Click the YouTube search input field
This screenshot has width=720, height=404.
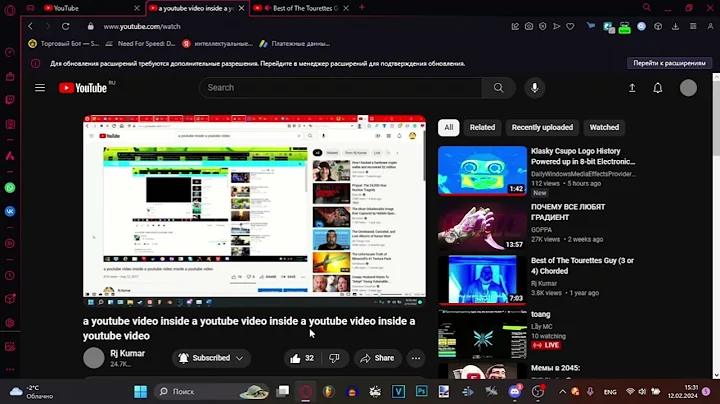tap(341, 88)
